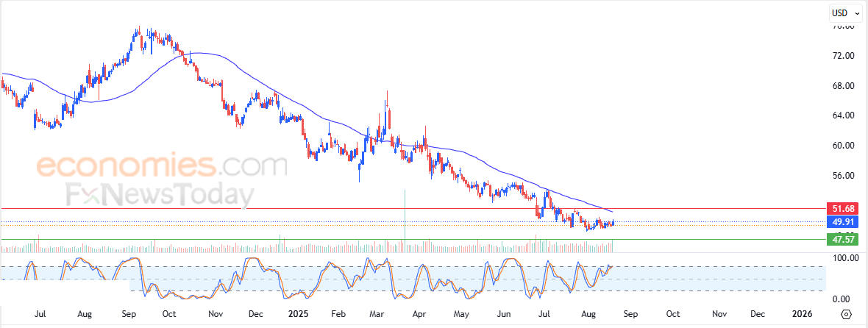The width and height of the screenshot is (868, 328).
Task: Open chart settings hexagon icon
Action: pos(846,314)
